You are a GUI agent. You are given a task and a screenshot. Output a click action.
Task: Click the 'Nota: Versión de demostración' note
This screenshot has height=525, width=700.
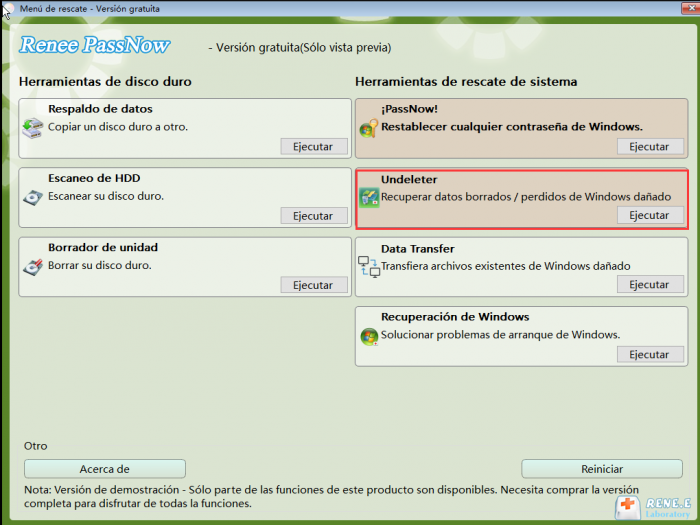tap(331, 496)
